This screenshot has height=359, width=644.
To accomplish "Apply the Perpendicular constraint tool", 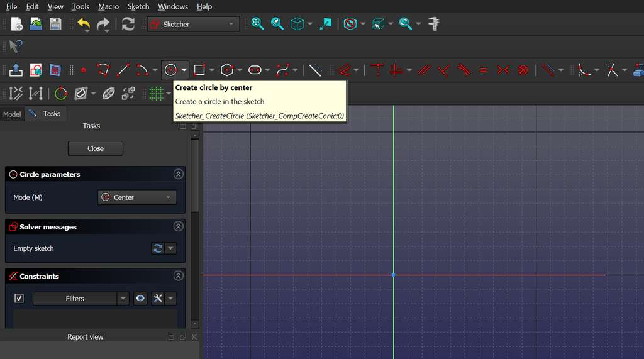I will [443, 70].
